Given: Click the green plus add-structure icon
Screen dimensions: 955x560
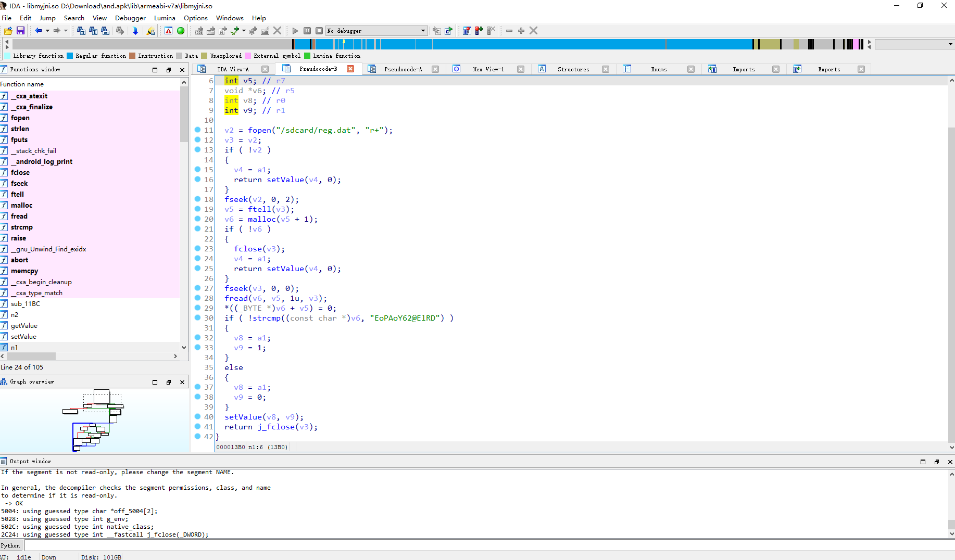Looking at the screenshot, I should click(x=235, y=31).
